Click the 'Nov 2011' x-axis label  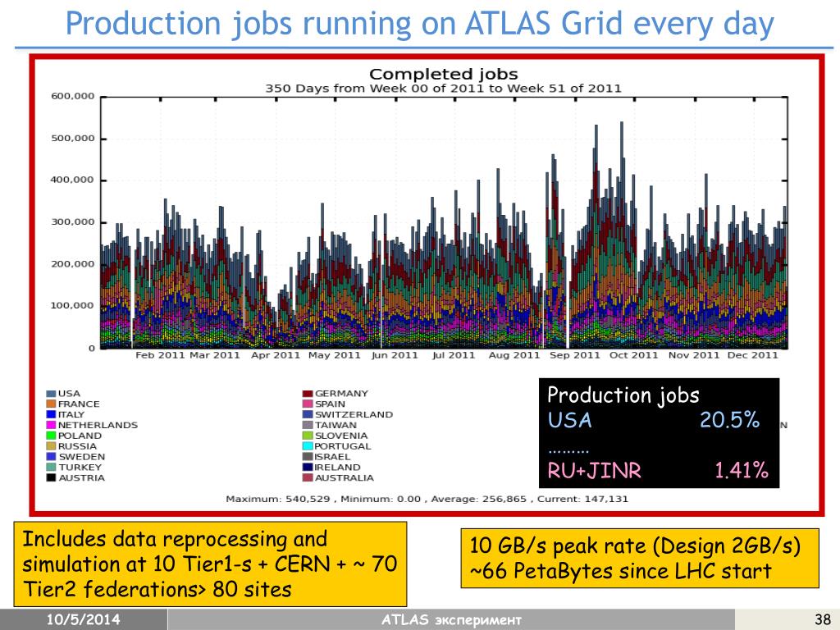pos(694,355)
